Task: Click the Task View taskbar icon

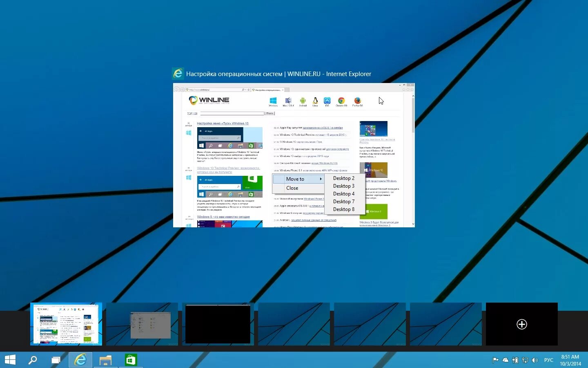Action: pos(56,360)
